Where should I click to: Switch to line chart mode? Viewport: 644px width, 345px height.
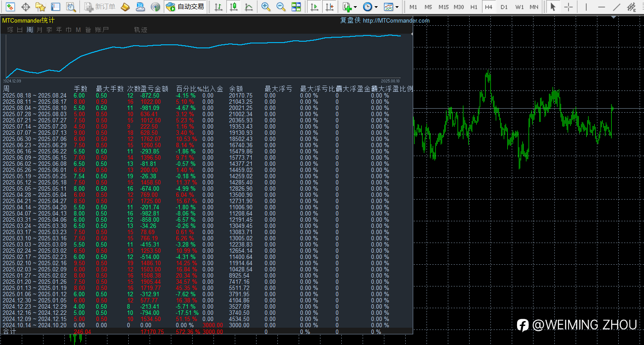tap(249, 7)
